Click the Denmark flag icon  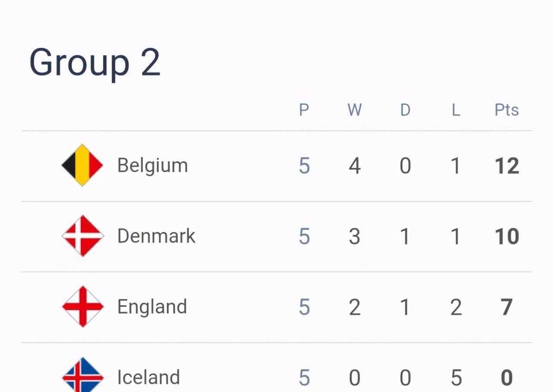[x=82, y=236]
